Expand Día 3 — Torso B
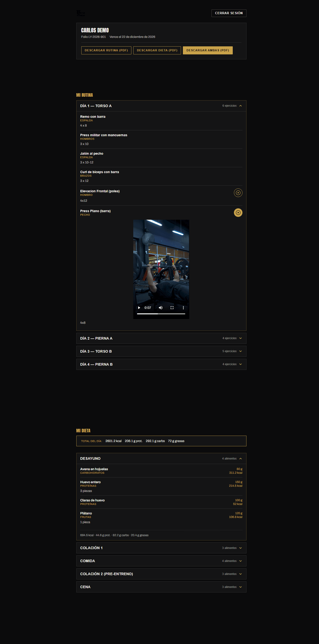The image size is (319, 644). [x=161, y=351]
